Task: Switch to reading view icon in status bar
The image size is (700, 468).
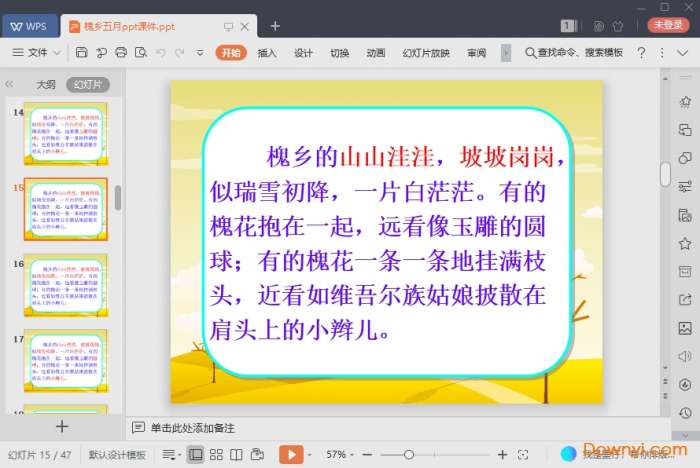Action: point(237,455)
